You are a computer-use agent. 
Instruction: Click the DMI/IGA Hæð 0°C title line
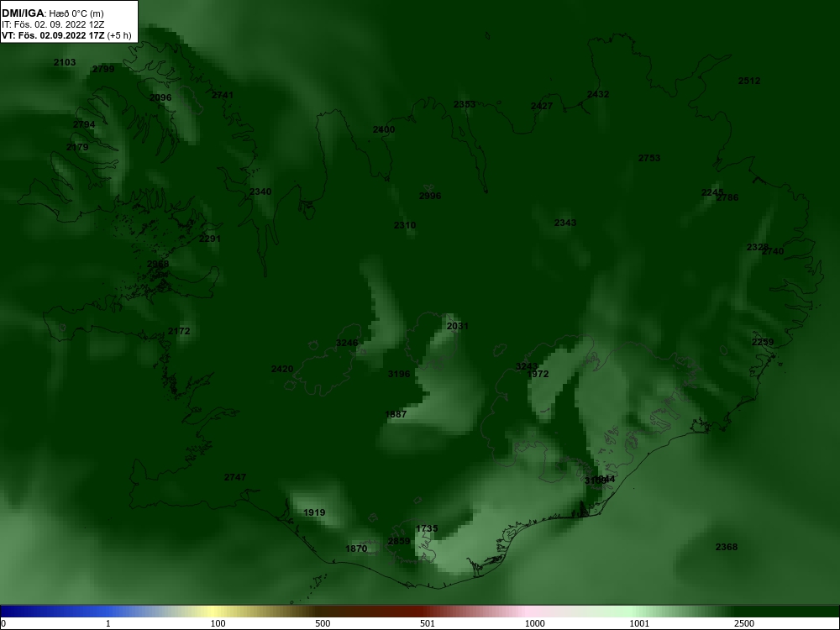52,13
